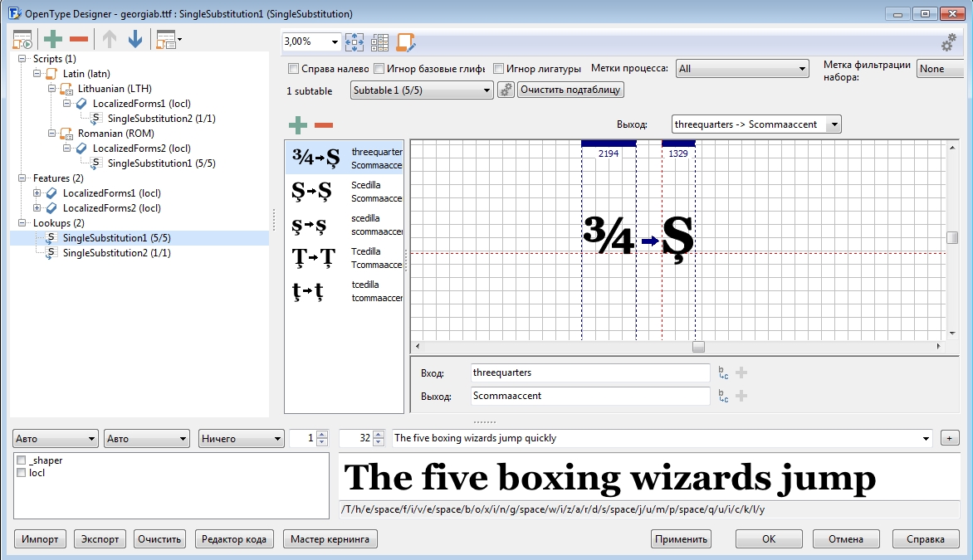Viewport: 973px width, 560px height.
Task: Remove item with left toolbar minus
Action: pyautogui.click(x=79, y=39)
